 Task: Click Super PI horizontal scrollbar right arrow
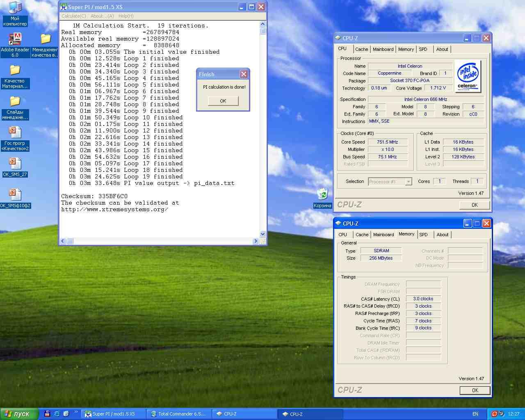[256, 241]
